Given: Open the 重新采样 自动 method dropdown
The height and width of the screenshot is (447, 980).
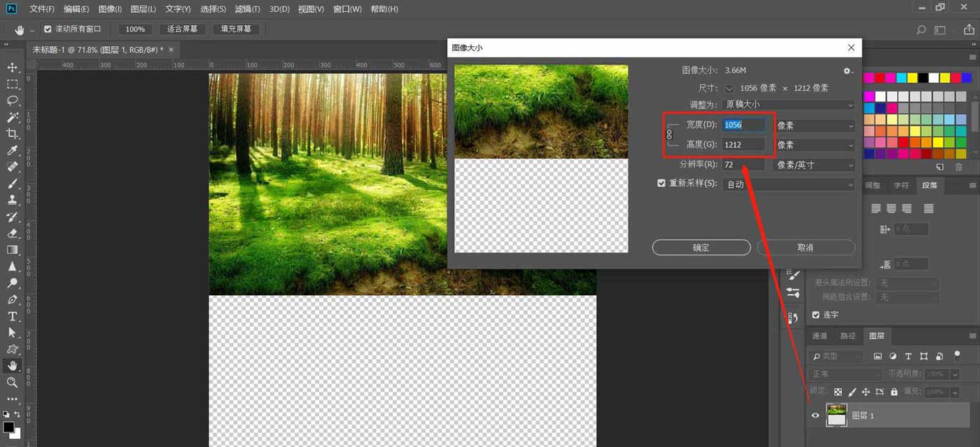Looking at the screenshot, I should click(789, 185).
